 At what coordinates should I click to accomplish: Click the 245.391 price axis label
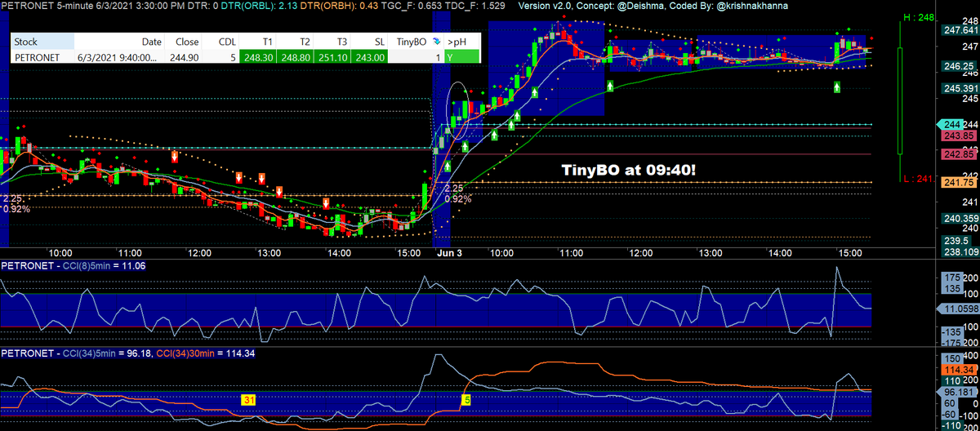[x=960, y=88]
